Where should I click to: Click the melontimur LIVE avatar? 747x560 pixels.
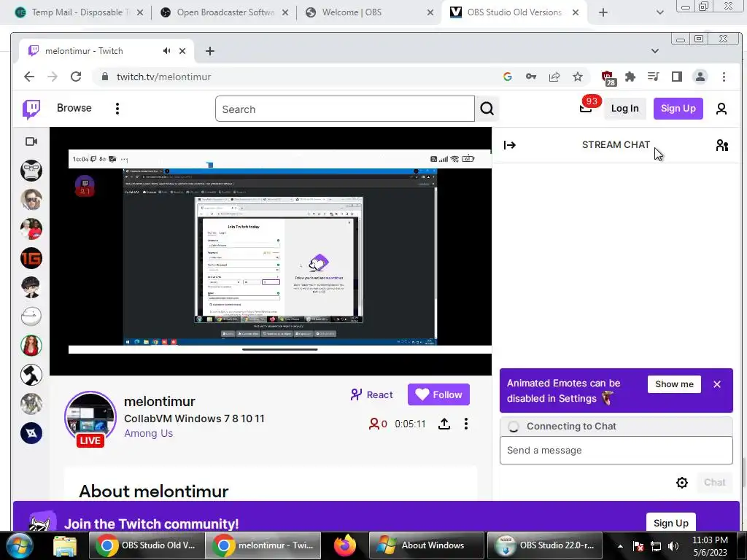pos(90,418)
